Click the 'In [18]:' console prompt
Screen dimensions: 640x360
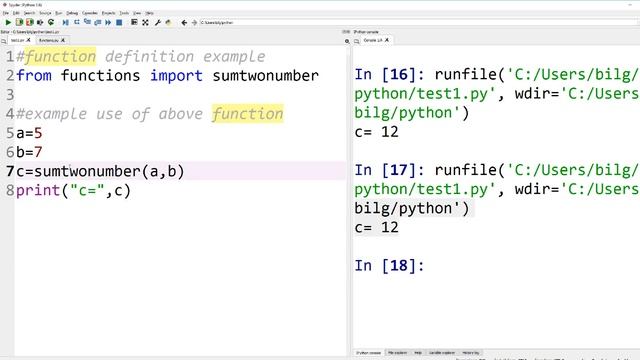pos(389,266)
